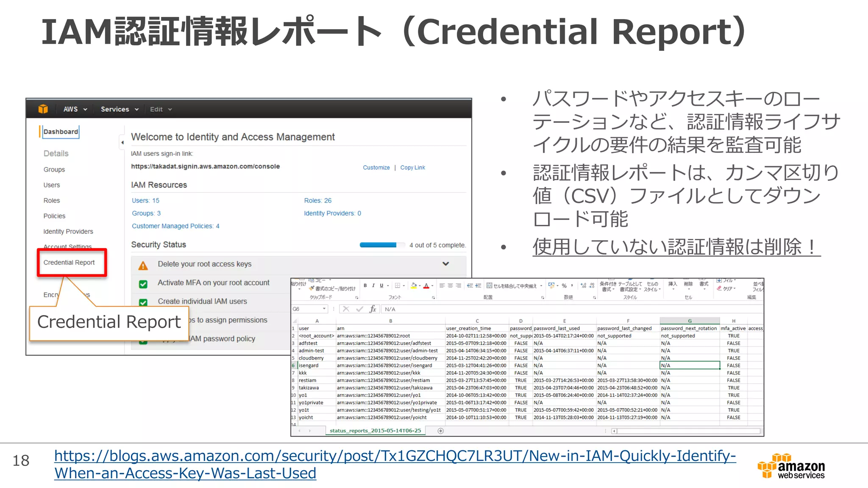Open the Conditional Formatting dropdown
The width and height of the screenshot is (868, 488).
click(608, 286)
